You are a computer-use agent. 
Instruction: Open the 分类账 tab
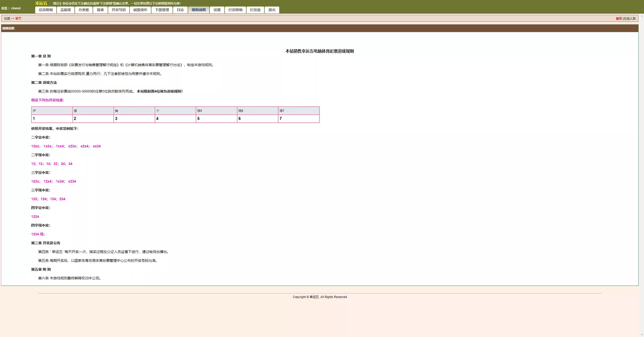pyautogui.click(x=84, y=10)
